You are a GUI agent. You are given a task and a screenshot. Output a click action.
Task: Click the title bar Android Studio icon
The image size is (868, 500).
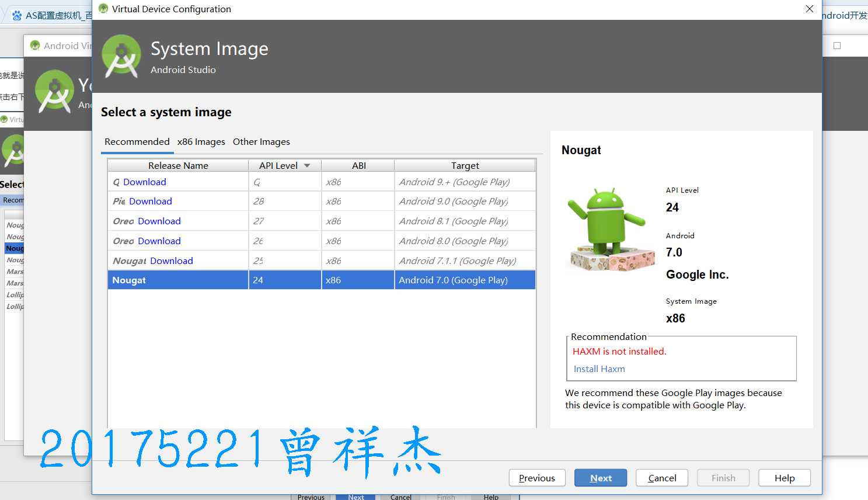tap(103, 9)
